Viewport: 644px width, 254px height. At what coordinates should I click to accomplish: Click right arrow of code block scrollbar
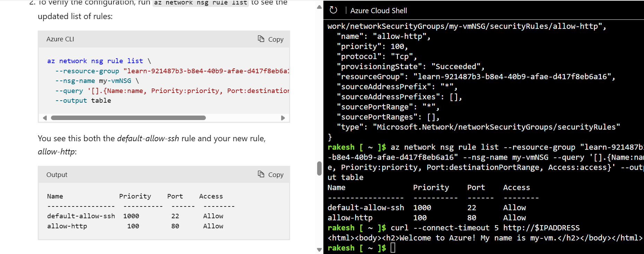(x=283, y=118)
